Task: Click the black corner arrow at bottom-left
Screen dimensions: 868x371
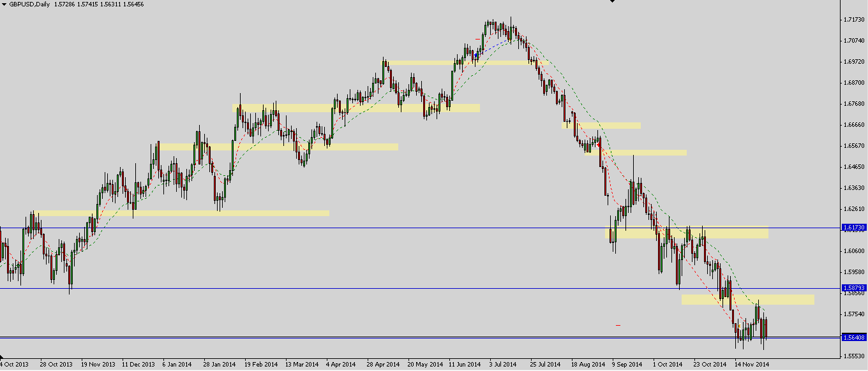Action: (3, 358)
